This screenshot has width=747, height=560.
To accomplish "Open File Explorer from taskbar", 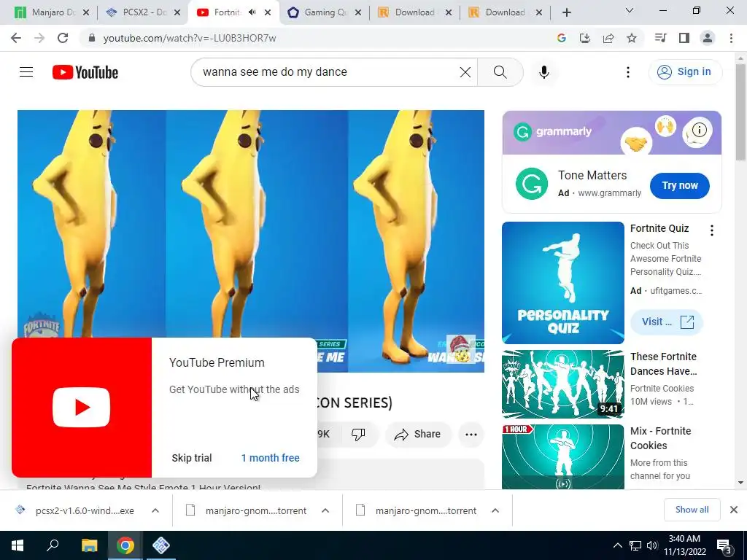I will pos(89,545).
